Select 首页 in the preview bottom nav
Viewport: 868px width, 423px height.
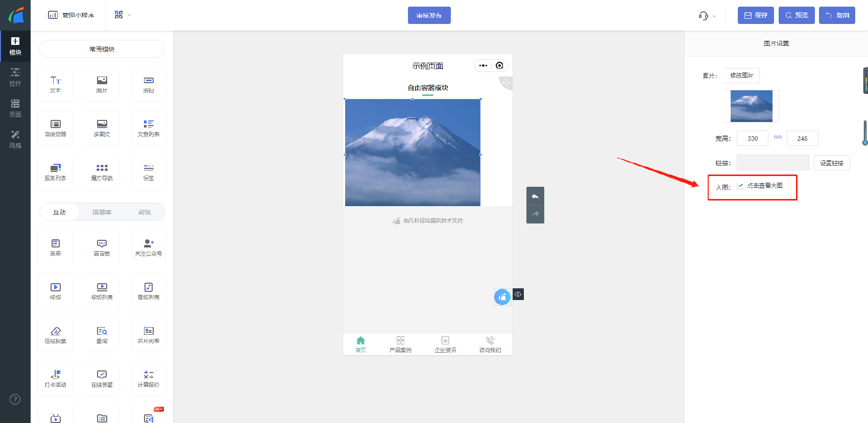pos(360,344)
